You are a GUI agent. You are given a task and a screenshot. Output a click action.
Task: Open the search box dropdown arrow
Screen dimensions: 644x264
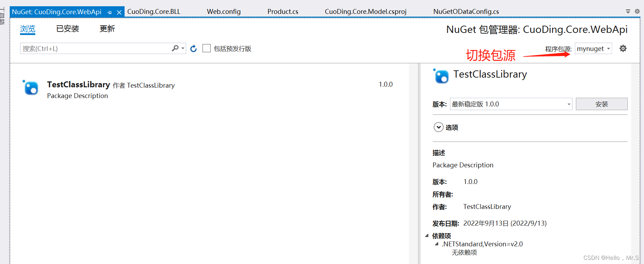point(183,49)
